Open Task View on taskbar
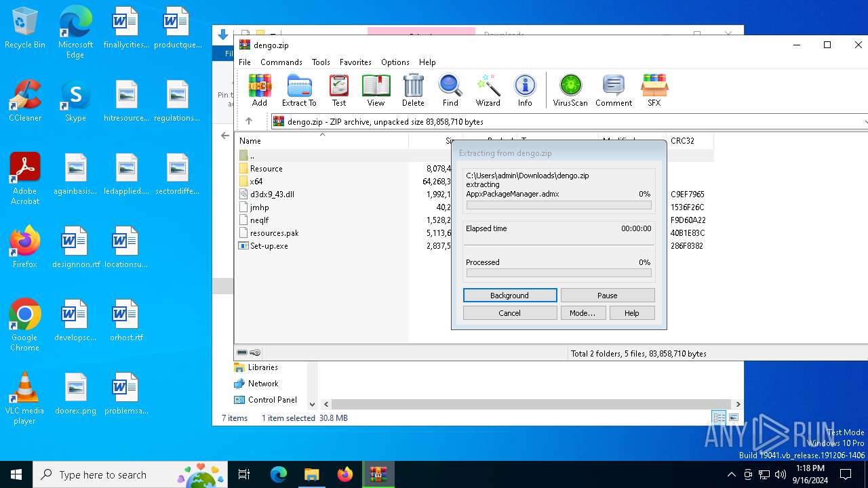The height and width of the screenshot is (488, 868). (x=244, y=474)
